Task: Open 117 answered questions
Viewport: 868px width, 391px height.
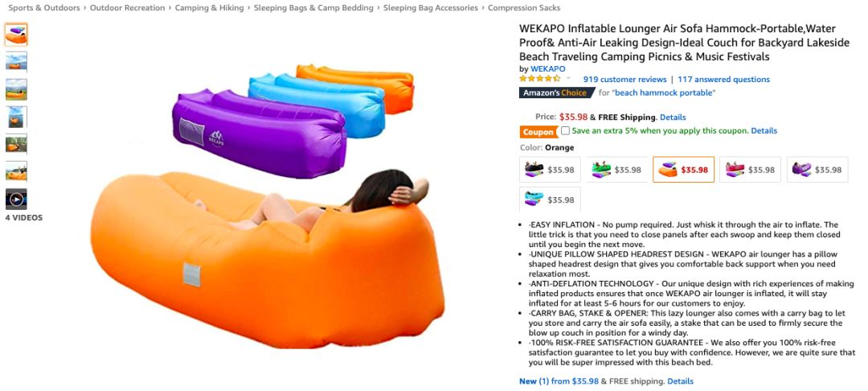Action: [x=723, y=79]
